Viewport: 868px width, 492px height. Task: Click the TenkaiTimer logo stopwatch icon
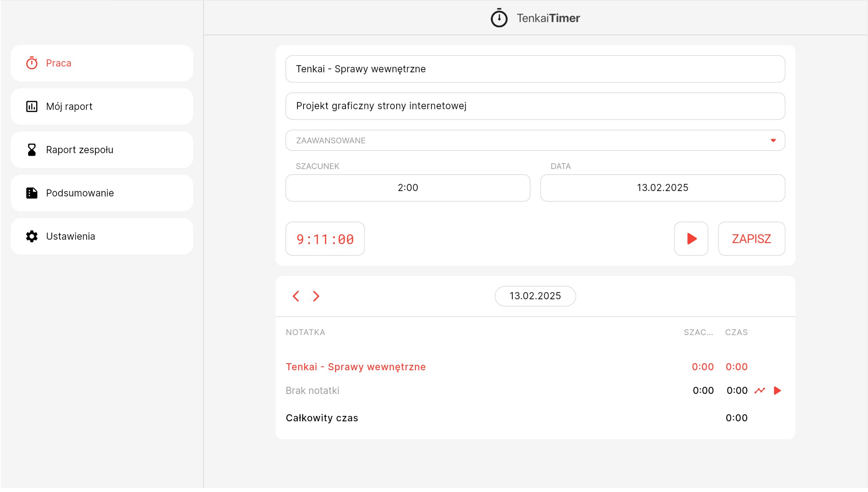499,18
